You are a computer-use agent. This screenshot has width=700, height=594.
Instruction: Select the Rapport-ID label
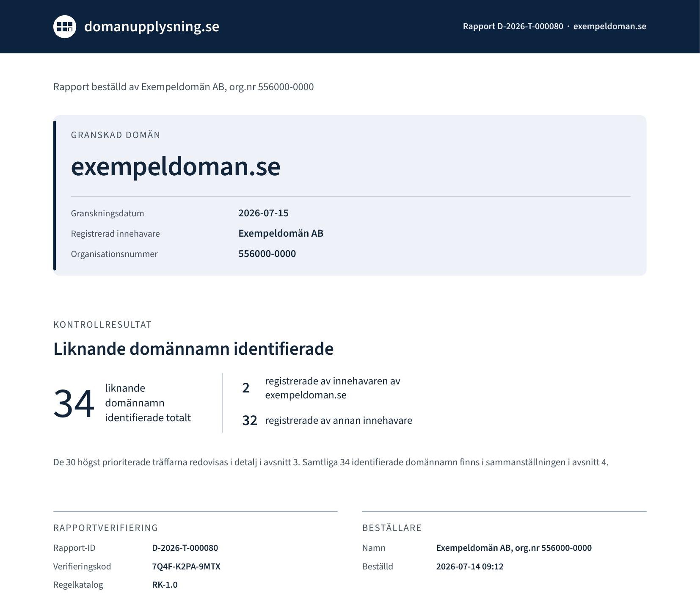74,548
